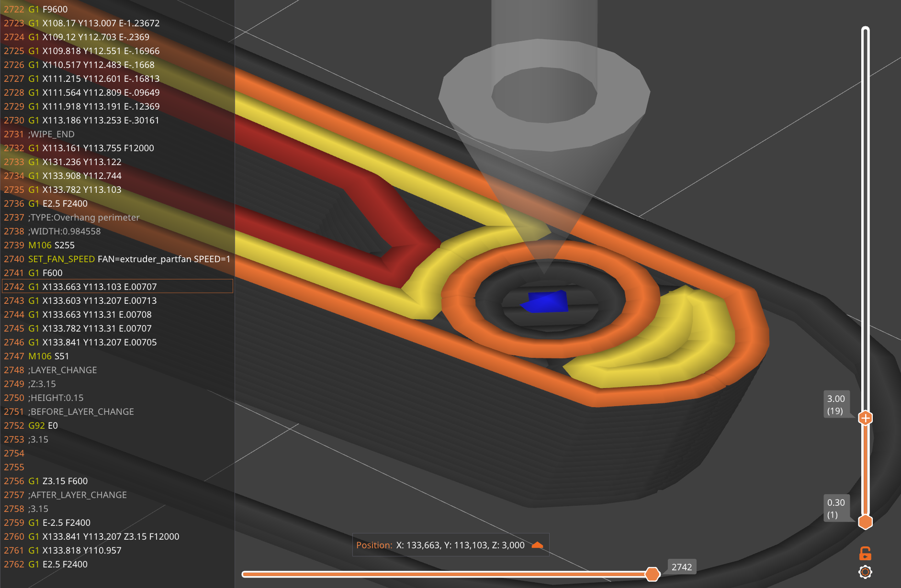Viewport: 901px width, 588px height.
Task: Click the '2742' value label beside the slider
Action: pos(682,567)
